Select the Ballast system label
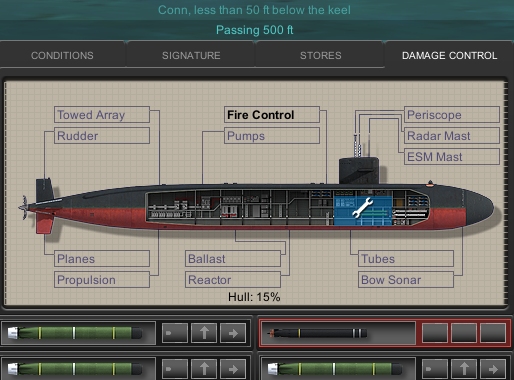 click(233, 259)
